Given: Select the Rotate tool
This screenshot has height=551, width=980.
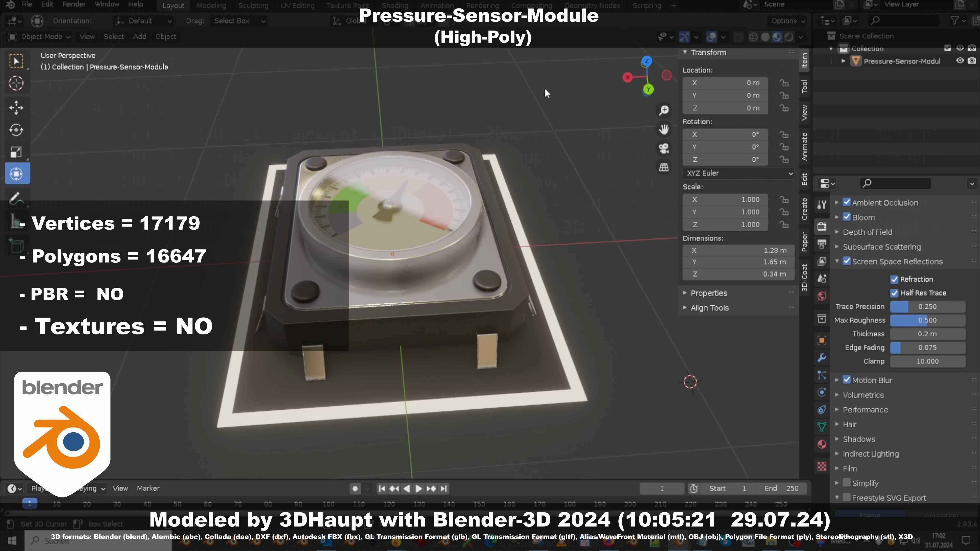Looking at the screenshot, I should [16, 130].
